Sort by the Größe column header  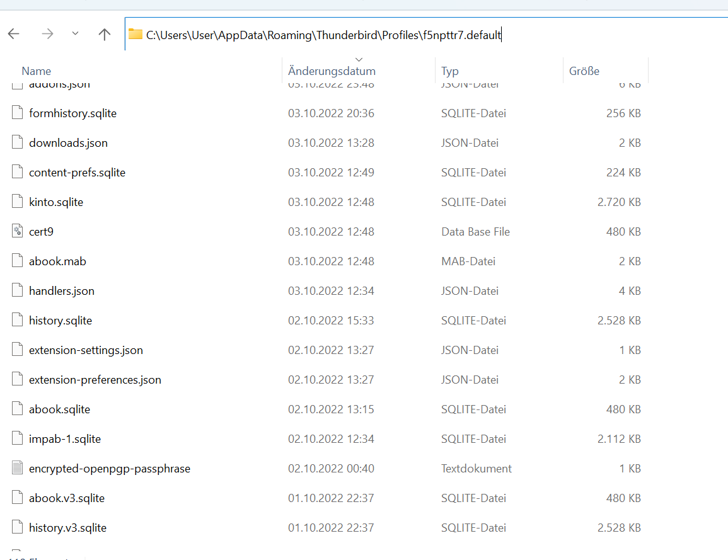(584, 71)
